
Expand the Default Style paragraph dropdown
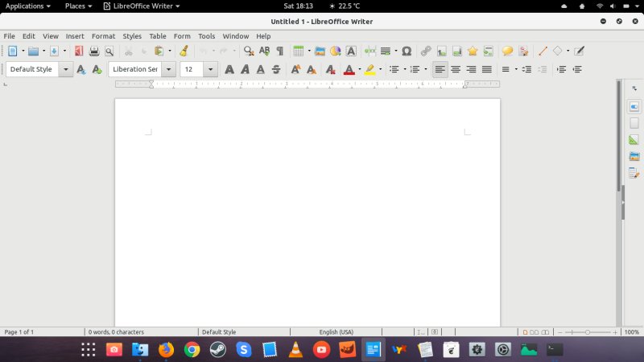click(x=66, y=69)
